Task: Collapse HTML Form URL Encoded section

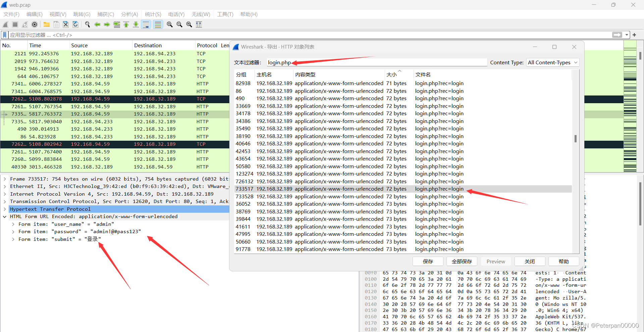Action: [x=5, y=216]
